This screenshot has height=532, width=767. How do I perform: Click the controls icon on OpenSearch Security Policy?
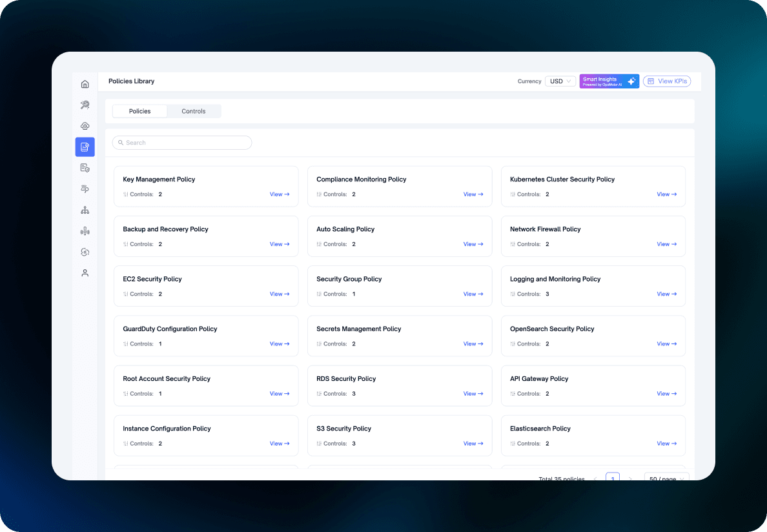pos(513,344)
